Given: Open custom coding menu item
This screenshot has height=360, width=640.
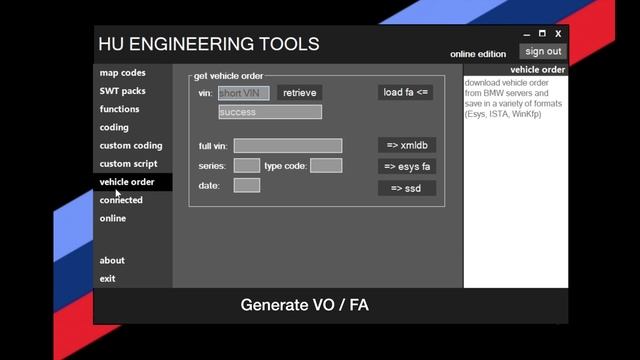Looking at the screenshot, I should click(131, 146).
